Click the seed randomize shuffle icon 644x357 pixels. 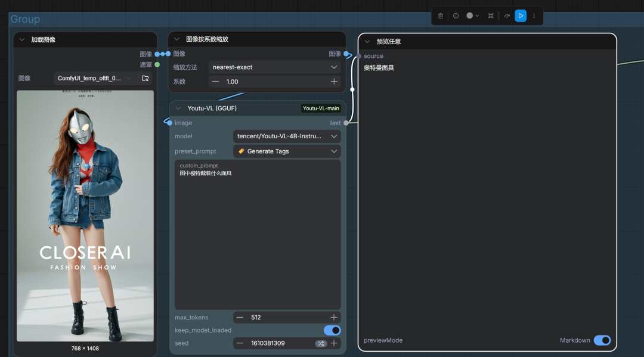point(321,343)
